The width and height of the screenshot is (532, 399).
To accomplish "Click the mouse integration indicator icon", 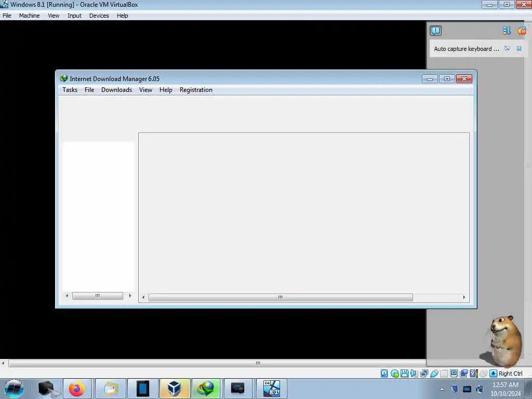I will (x=484, y=374).
